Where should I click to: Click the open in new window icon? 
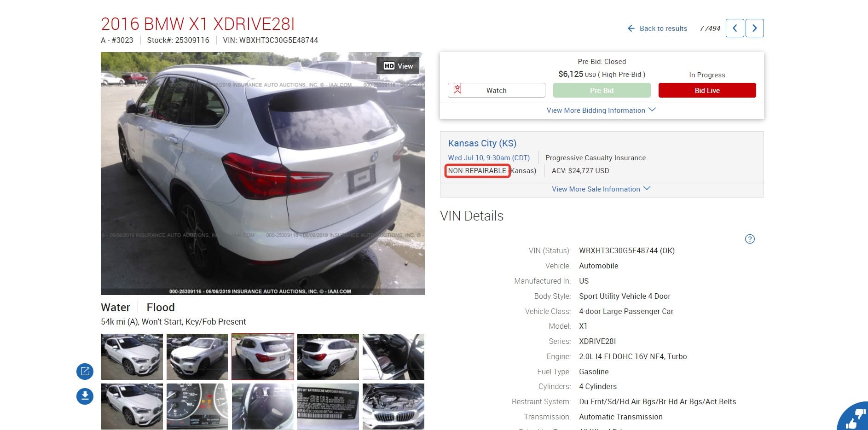[85, 372]
